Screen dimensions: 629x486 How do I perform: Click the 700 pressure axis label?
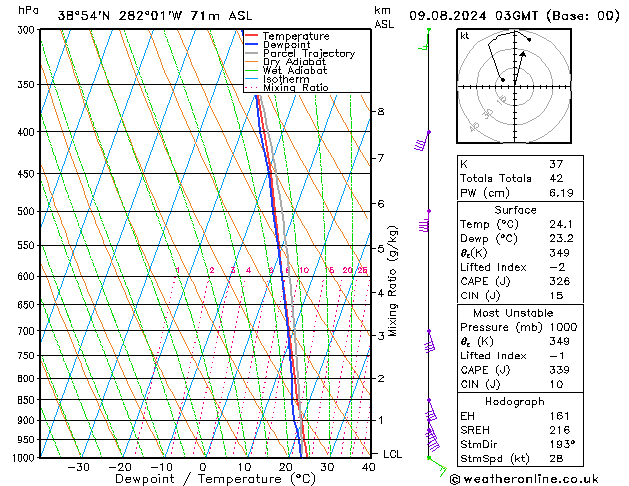[x=28, y=331]
